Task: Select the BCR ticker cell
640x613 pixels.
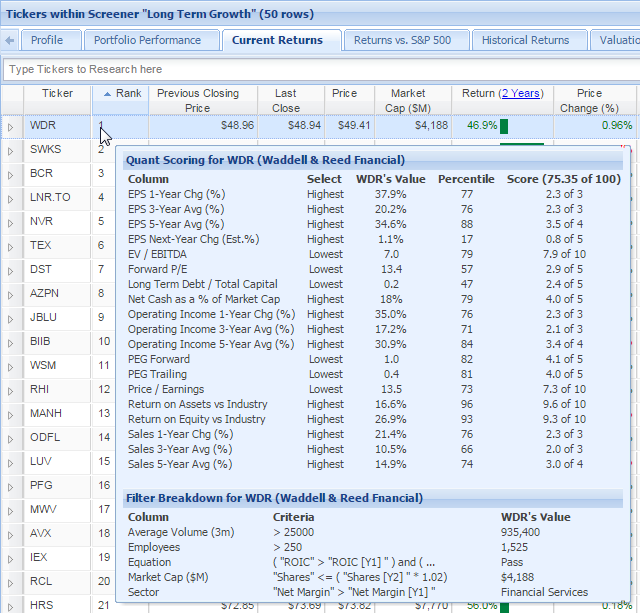Action: pos(57,173)
